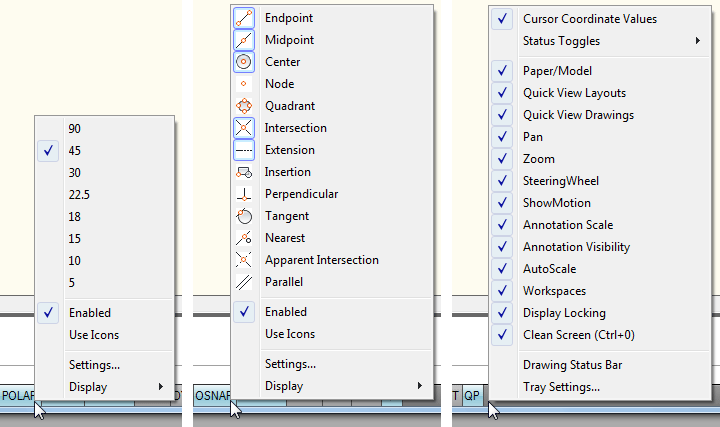The height and width of the screenshot is (427, 720).
Task: Expand Display submenu in object snap menu
Action: (x=332, y=386)
